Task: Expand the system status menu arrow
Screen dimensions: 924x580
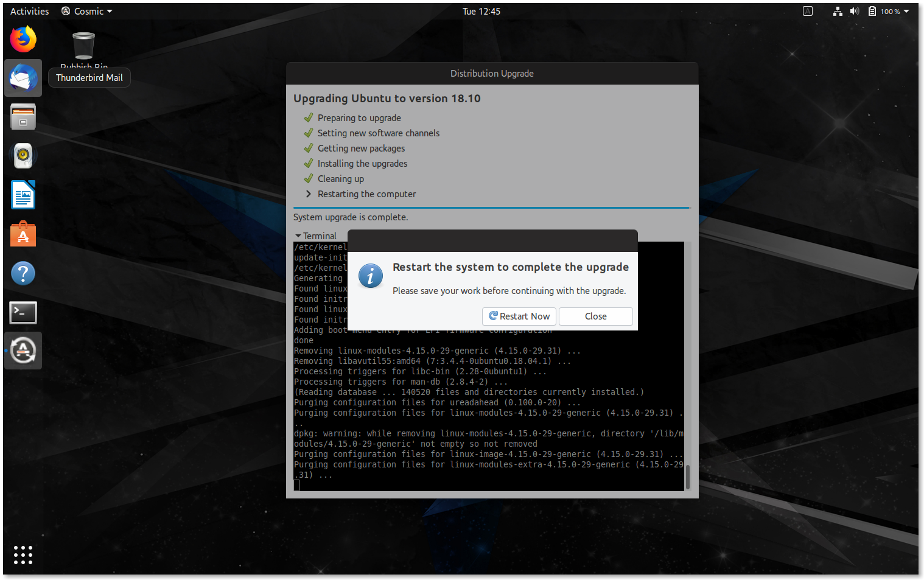Action: click(906, 12)
